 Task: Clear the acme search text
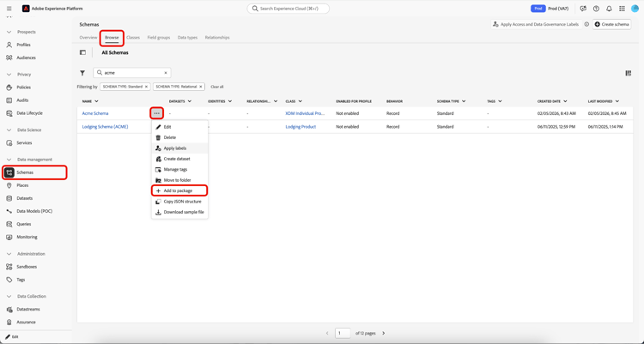166,73
